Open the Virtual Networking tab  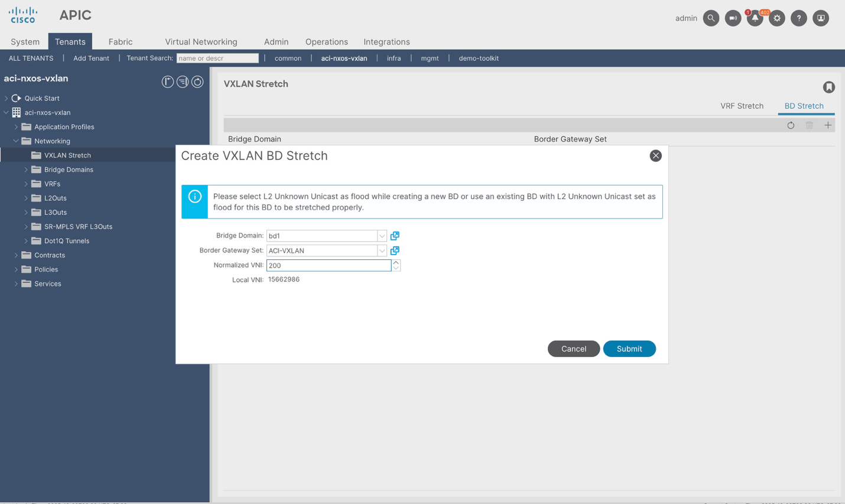[x=201, y=42]
